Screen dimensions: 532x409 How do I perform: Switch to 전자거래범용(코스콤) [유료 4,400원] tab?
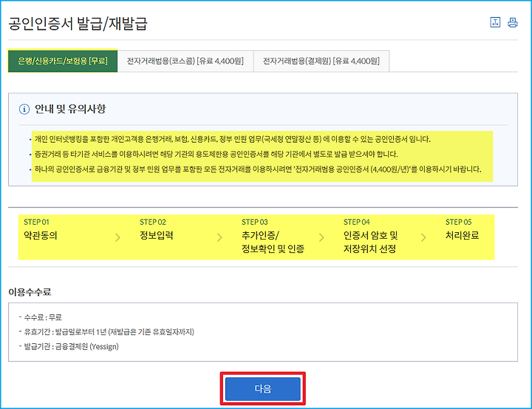point(185,61)
